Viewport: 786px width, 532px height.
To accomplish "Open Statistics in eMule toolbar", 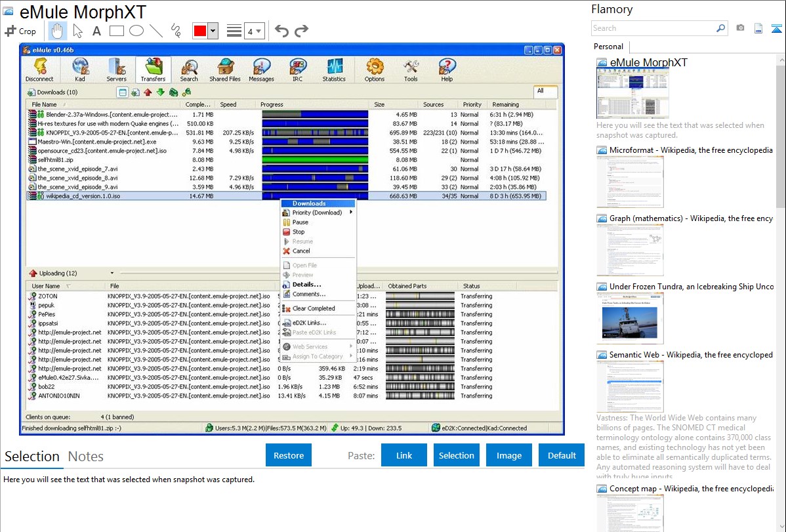I will click(x=334, y=70).
